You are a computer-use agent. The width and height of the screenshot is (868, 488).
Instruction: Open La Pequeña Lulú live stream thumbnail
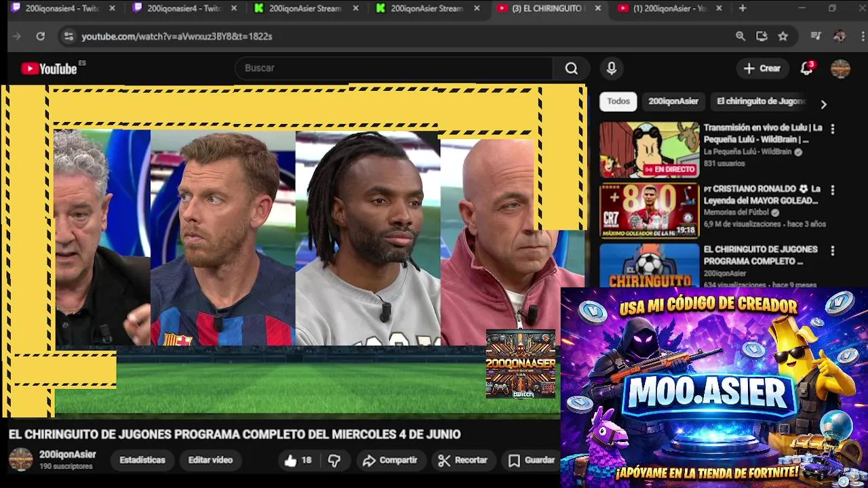(x=649, y=150)
